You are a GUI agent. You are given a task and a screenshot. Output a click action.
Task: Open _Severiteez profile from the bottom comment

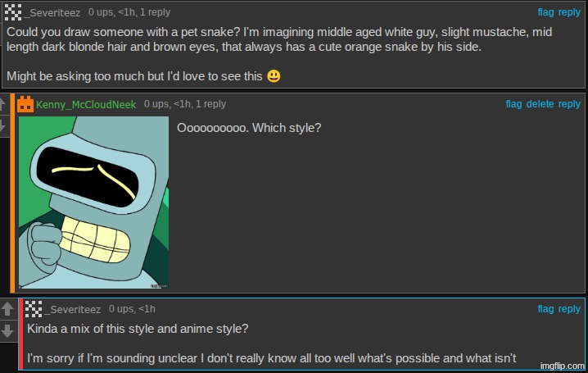pyautogui.click(x=74, y=309)
